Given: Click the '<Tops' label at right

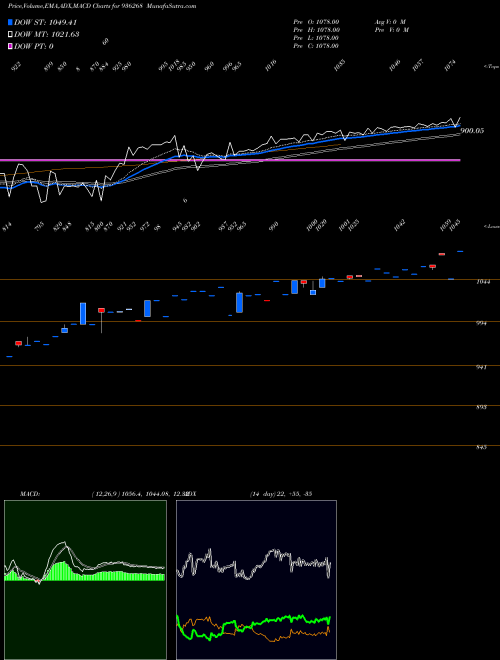Looking at the screenshot, I should tap(491, 67).
